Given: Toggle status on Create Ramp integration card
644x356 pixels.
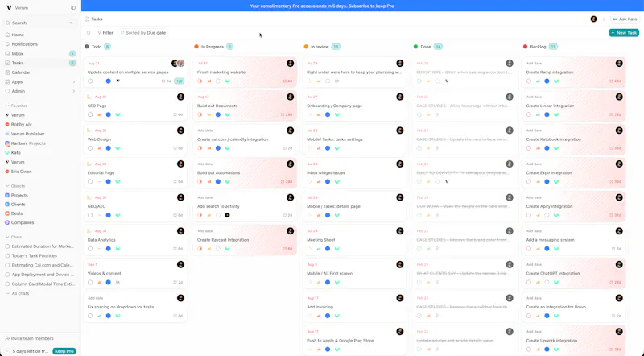Looking at the screenshot, I should click(529, 81).
